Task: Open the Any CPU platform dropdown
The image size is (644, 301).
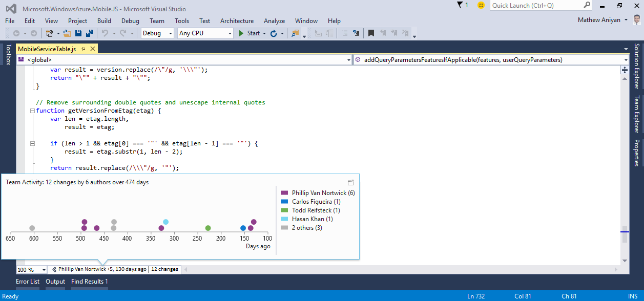Action: tap(204, 33)
